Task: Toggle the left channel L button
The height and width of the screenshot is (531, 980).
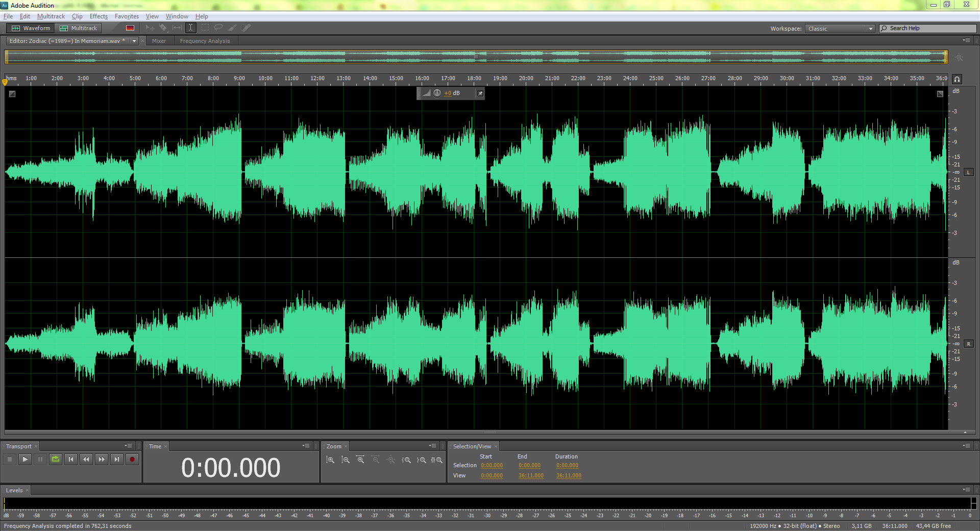Action: click(x=968, y=173)
